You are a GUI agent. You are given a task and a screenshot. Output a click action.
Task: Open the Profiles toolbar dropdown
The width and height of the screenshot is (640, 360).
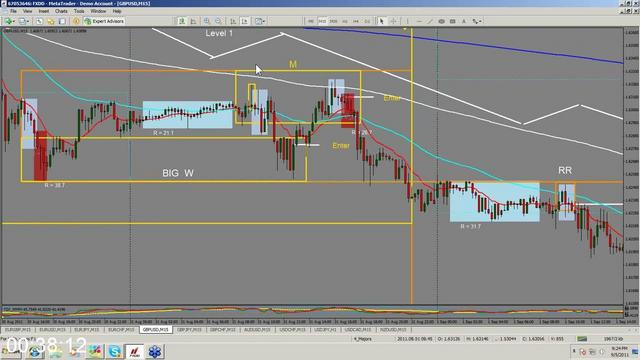[23, 21]
